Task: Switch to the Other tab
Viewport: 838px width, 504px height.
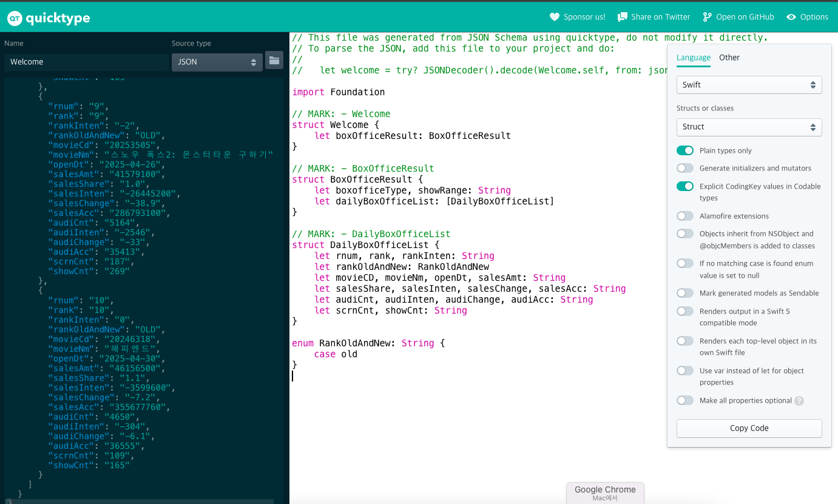Action: pos(729,58)
